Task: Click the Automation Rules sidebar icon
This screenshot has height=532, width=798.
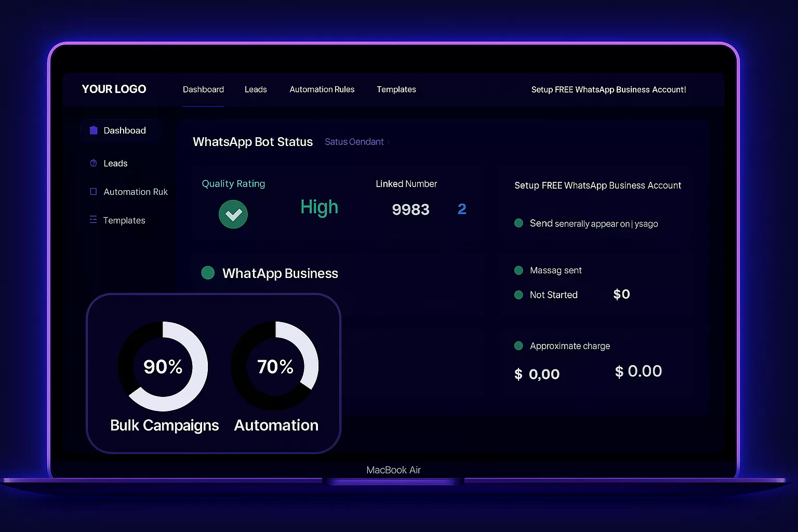Action: click(94, 192)
